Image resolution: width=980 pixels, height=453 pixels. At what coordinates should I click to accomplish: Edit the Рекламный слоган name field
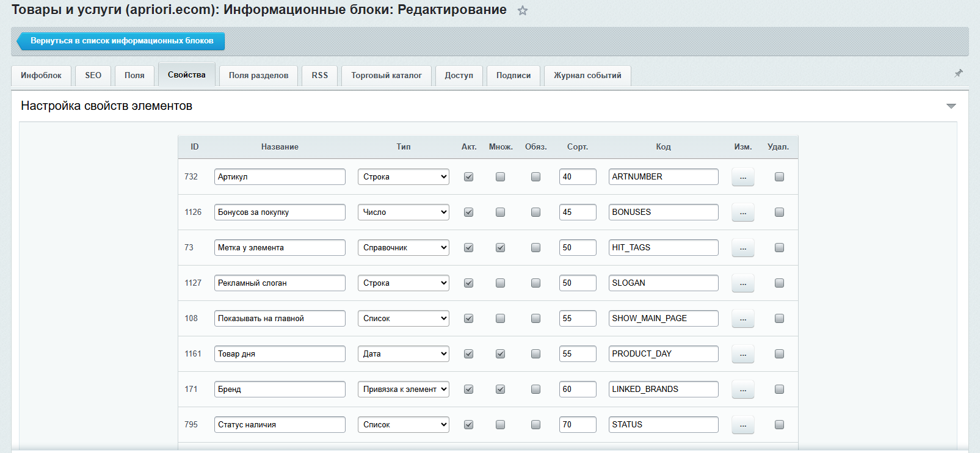click(x=280, y=283)
